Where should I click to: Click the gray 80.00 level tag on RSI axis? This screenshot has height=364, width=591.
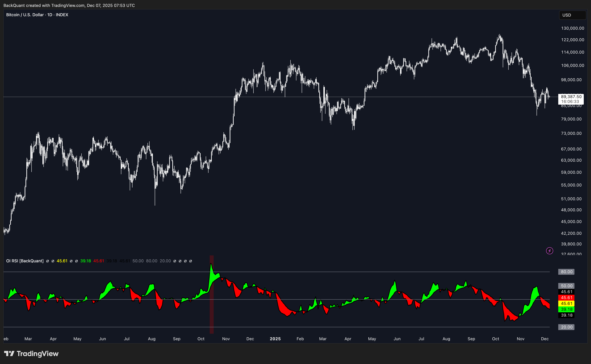(x=567, y=272)
